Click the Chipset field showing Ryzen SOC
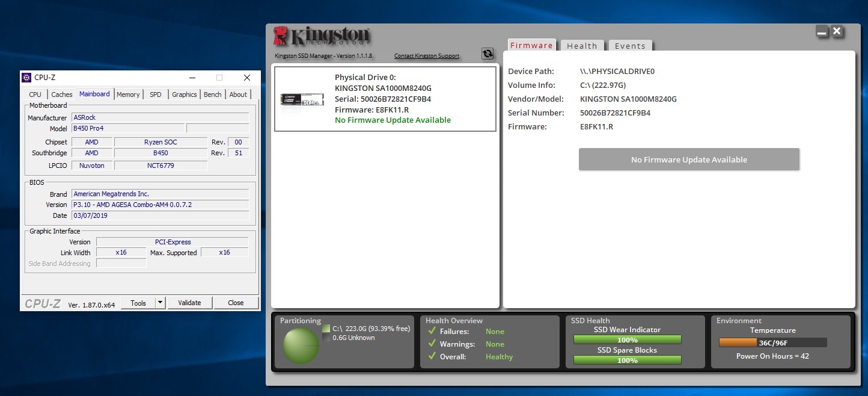 (160, 142)
